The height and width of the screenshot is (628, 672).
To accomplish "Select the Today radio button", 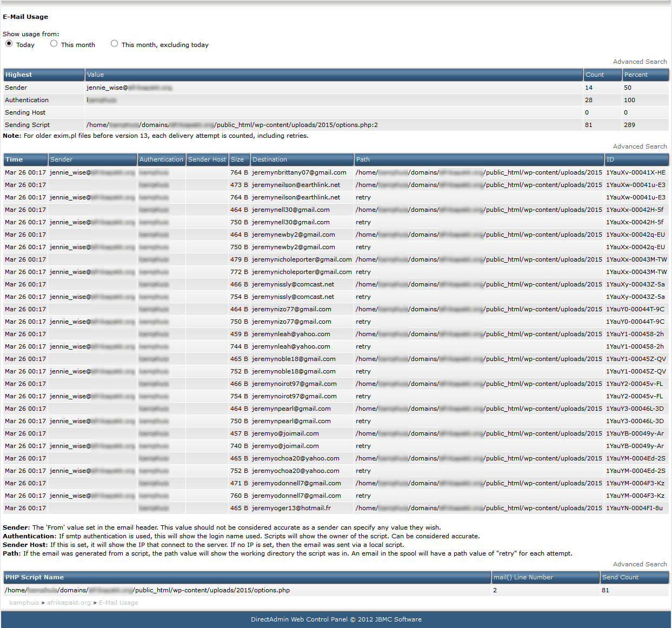I will [9, 44].
